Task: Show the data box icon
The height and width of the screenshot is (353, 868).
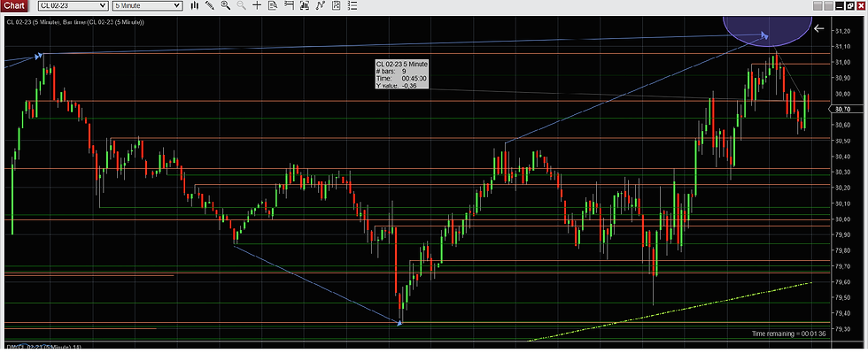Action: click(x=273, y=5)
